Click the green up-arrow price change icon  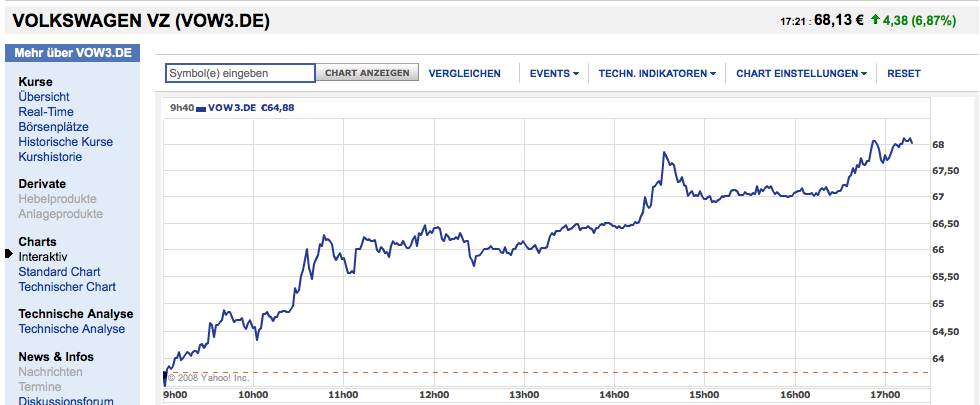(x=875, y=20)
